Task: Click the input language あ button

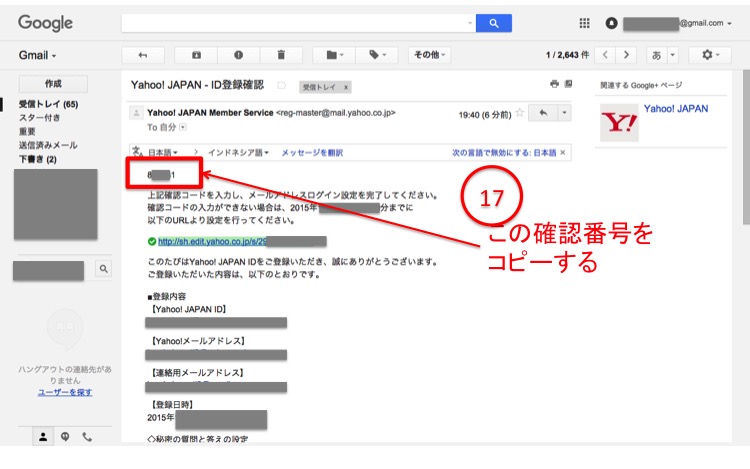Action: [657, 55]
